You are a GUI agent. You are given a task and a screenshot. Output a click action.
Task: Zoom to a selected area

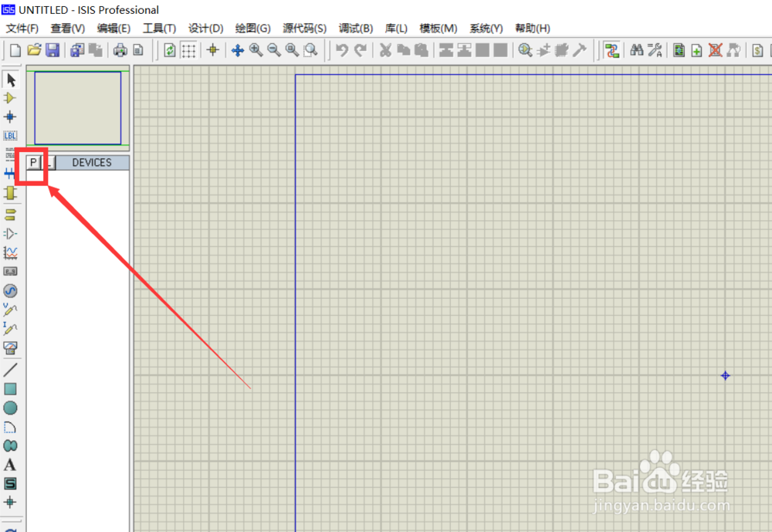coord(310,50)
